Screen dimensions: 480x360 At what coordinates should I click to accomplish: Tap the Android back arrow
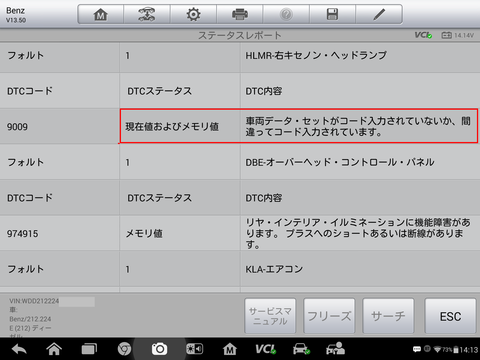(19, 349)
